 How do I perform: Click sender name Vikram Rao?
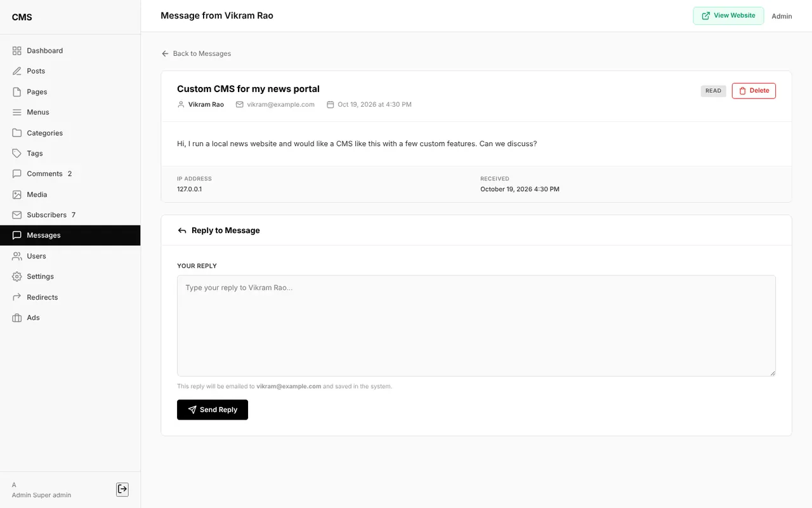pos(206,105)
